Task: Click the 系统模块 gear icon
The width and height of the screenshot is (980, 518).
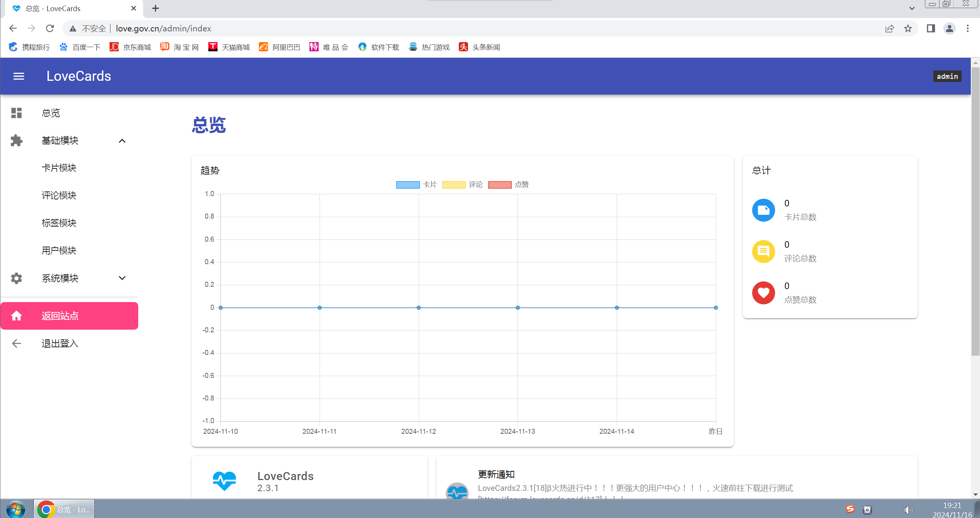Action: 16,278
